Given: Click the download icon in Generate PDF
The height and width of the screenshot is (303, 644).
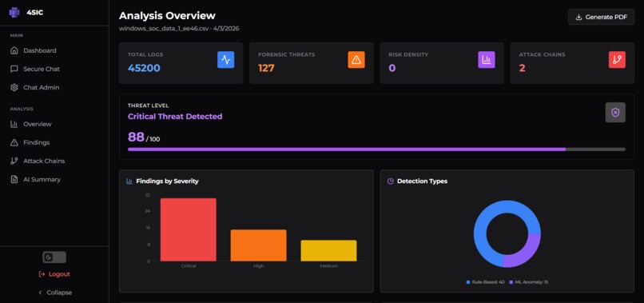Looking at the screenshot, I should click(579, 18).
